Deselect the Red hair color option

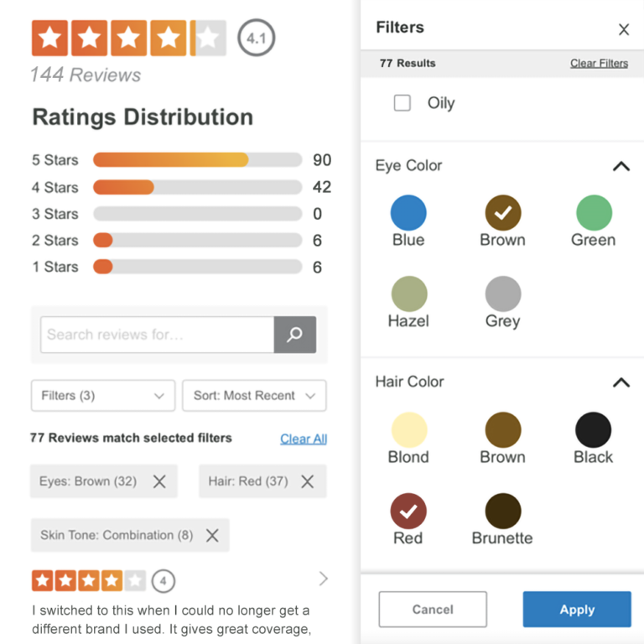click(x=408, y=511)
